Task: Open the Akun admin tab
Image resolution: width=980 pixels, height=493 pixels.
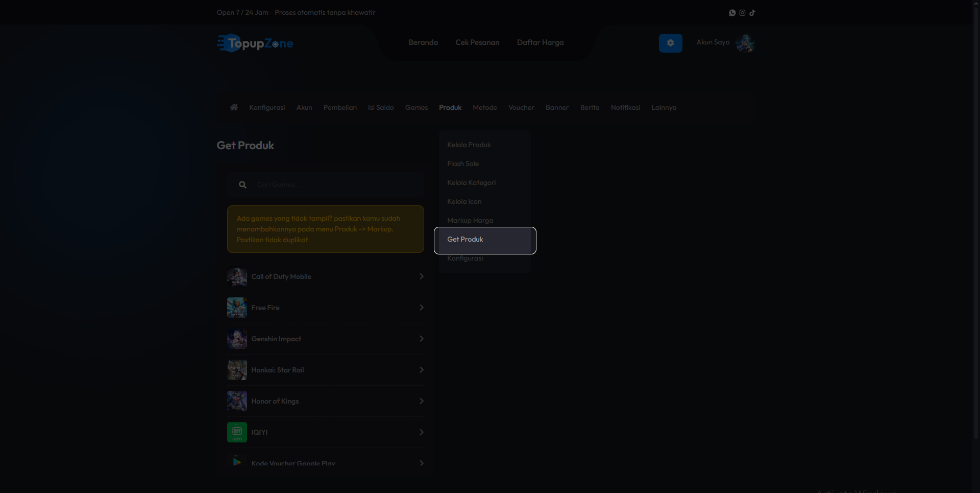Action: tap(304, 107)
